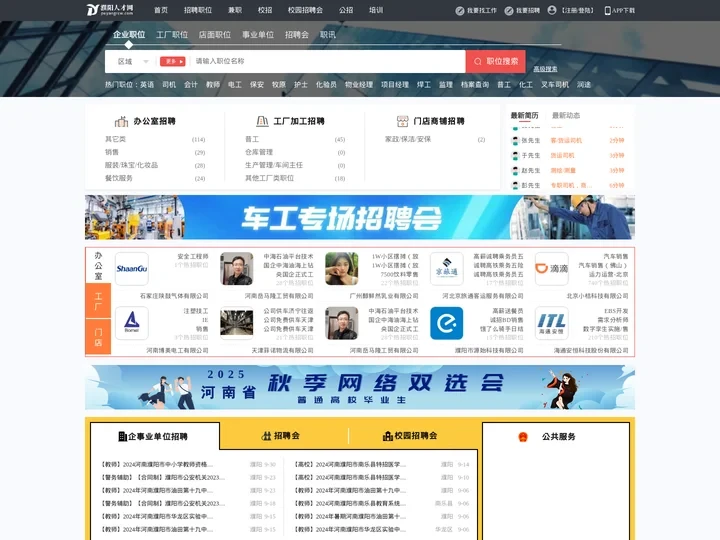Click the 滴滴 company logo

(x=551, y=269)
